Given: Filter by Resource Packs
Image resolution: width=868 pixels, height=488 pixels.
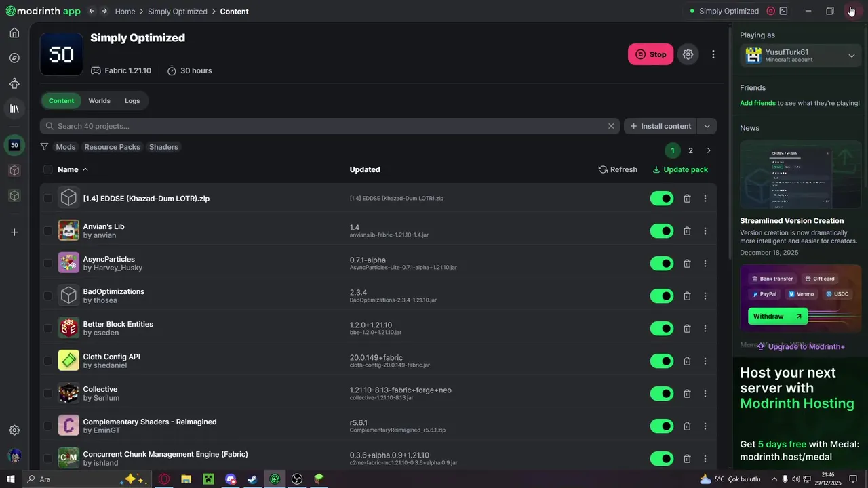Looking at the screenshot, I should [112, 147].
